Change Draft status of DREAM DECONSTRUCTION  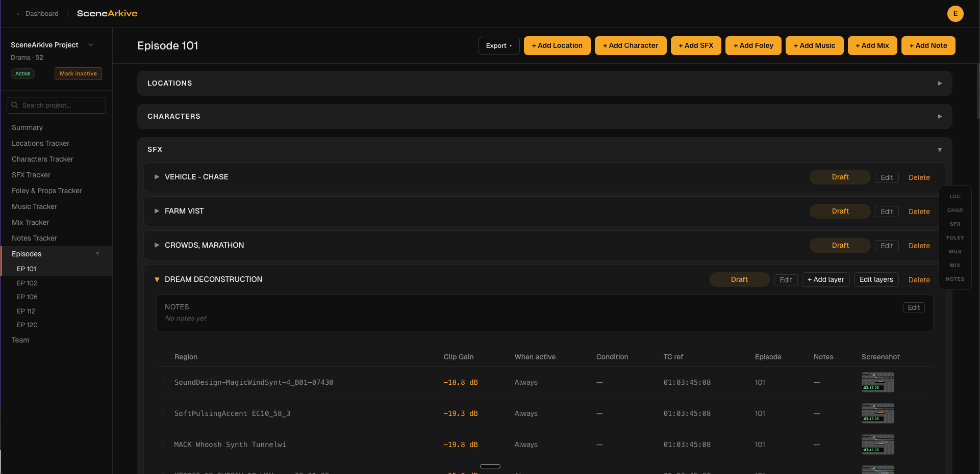[x=739, y=280]
